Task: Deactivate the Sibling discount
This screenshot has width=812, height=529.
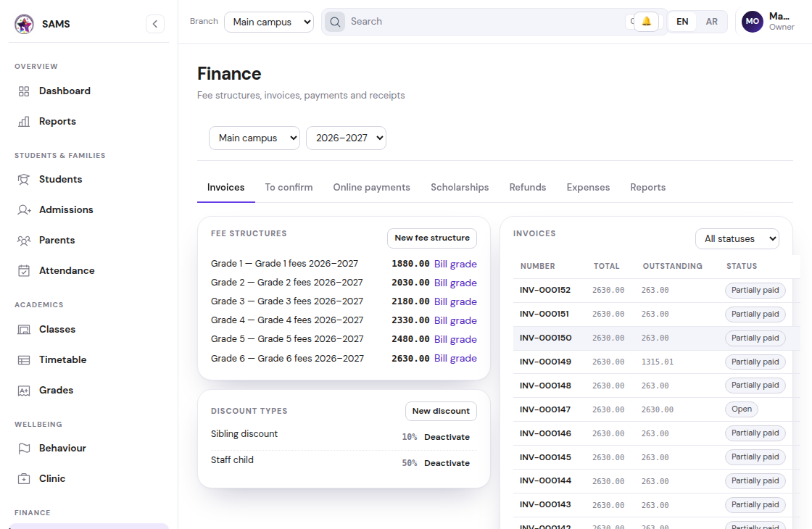Action: click(447, 437)
